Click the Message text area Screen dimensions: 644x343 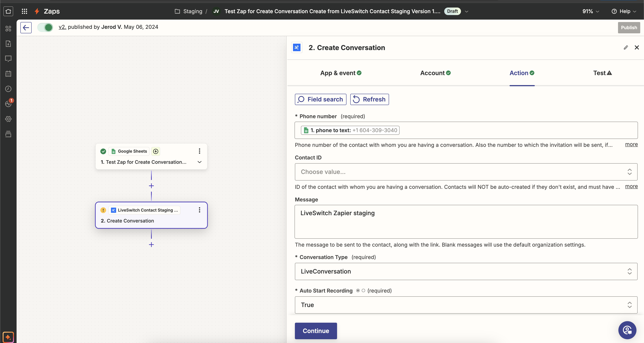[x=466, y=222]
